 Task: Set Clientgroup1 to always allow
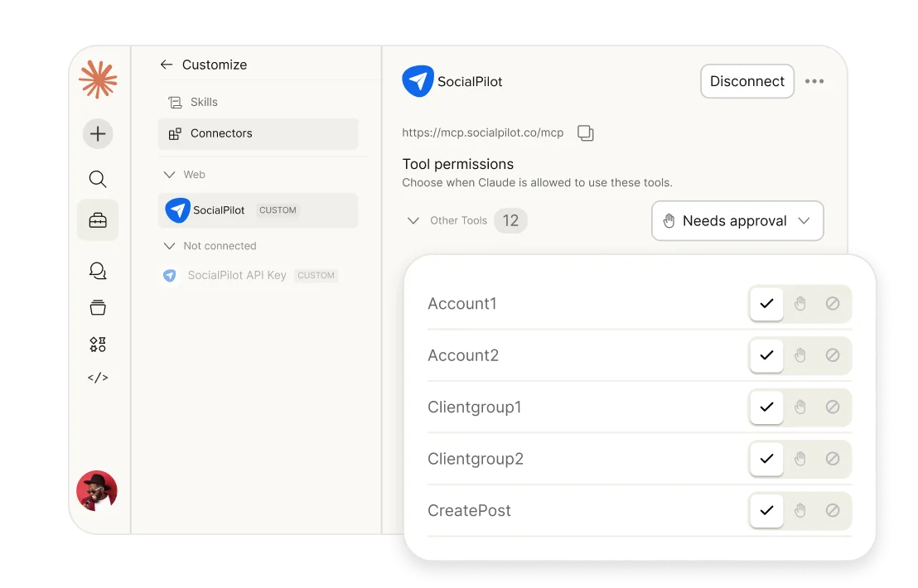coord(766,407)
